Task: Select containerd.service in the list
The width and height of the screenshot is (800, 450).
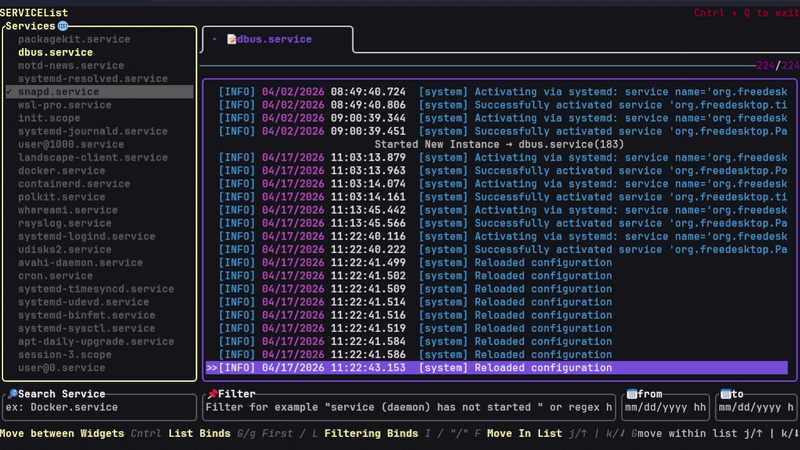Action: [x=99, y=184]
